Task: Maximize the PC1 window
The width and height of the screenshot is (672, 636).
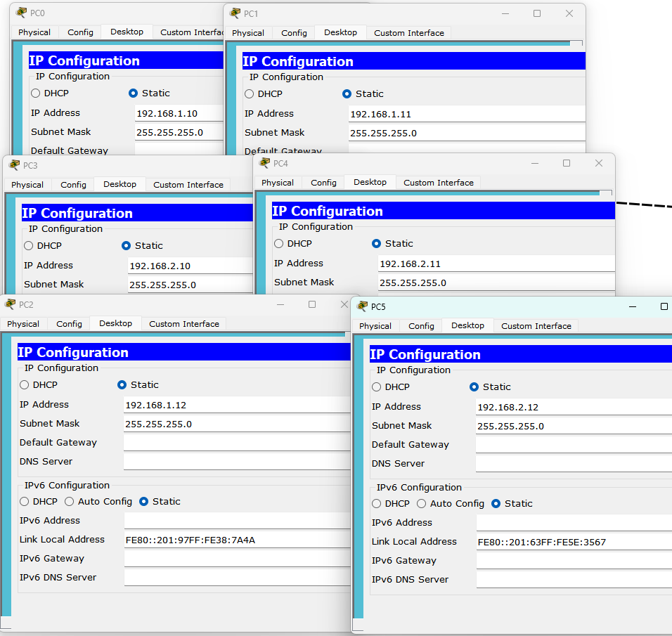Action: pos(537,13)
